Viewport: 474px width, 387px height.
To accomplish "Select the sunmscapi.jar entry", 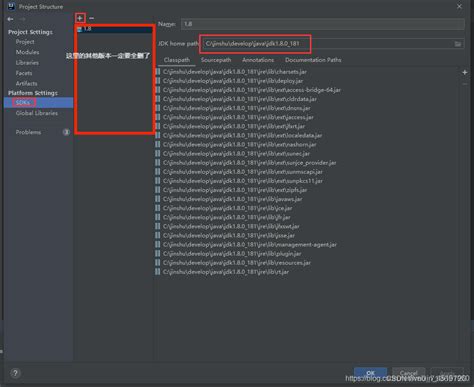I will point(239,172).
